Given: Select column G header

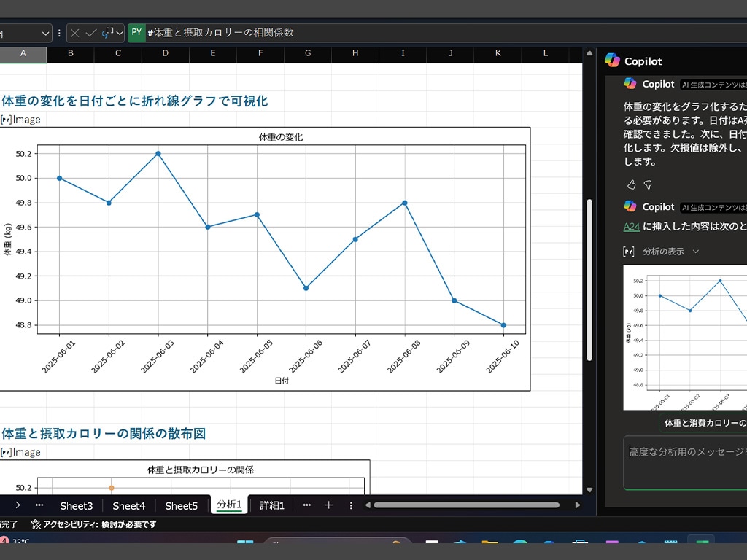Looking at the screenshot, I should click(x=308, y=53).
